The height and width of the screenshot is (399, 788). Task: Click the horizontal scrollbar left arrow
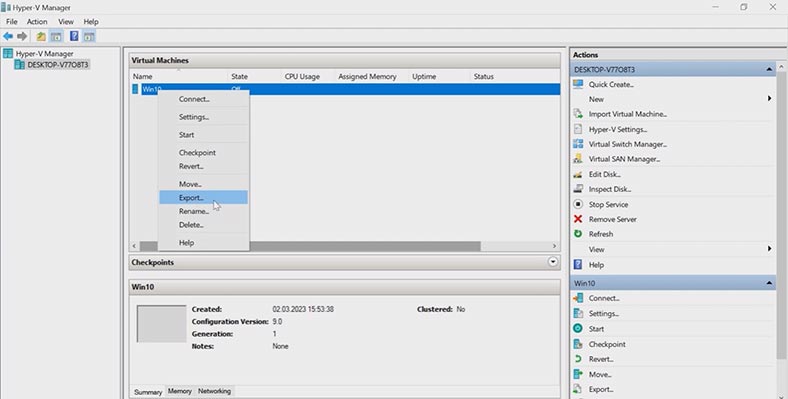click(134, 246)
